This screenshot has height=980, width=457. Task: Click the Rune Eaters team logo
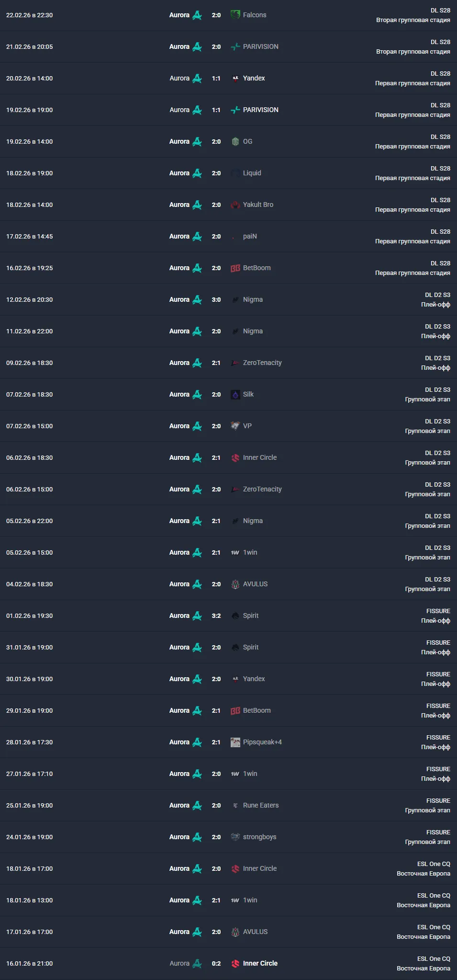[x=235, y=805]
